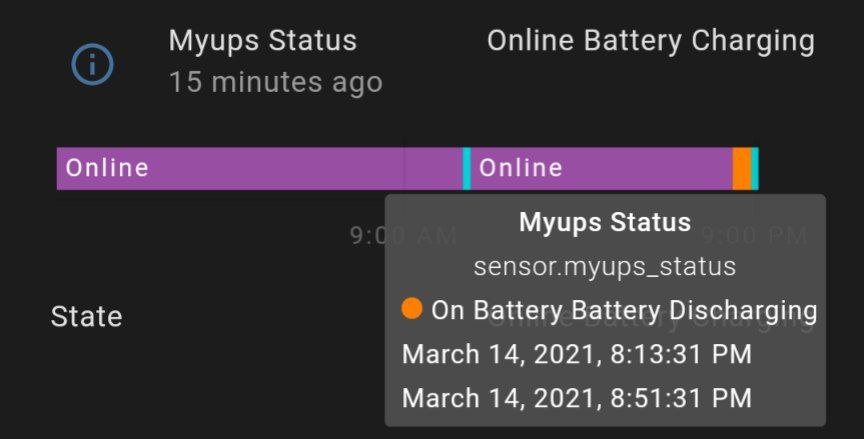The height and width of the screenshot is (439, 864).
Task: Open the Myups Status entity name heading
Action: 263,41
